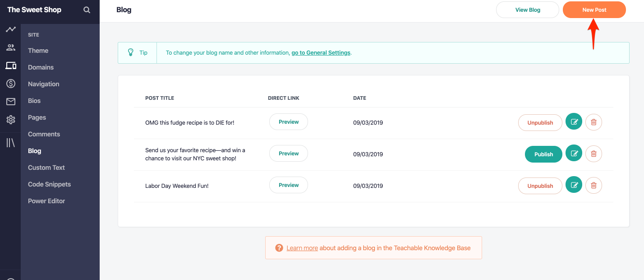The width and height of the screenshot is (644, 280).
Task: Open the Emails envelope icon
Action: (x=11, y=102)
